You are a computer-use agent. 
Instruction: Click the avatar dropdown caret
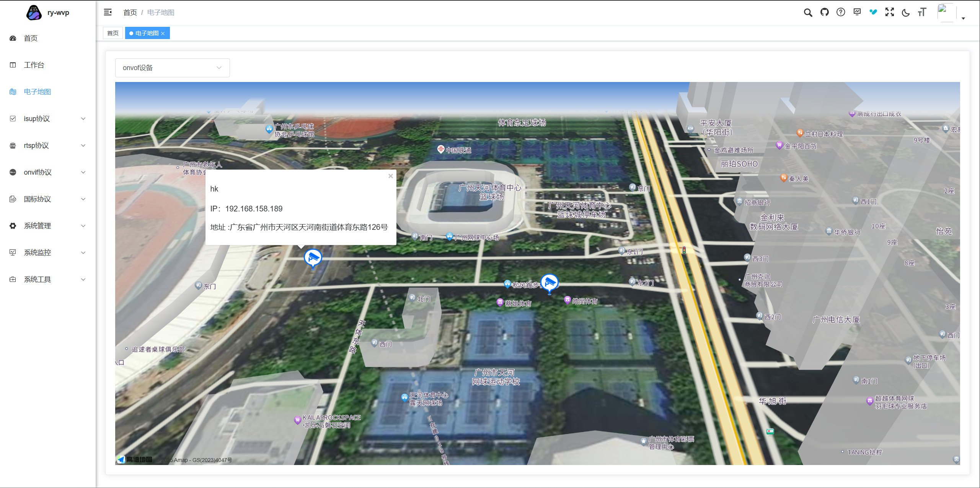coord(963,18)
